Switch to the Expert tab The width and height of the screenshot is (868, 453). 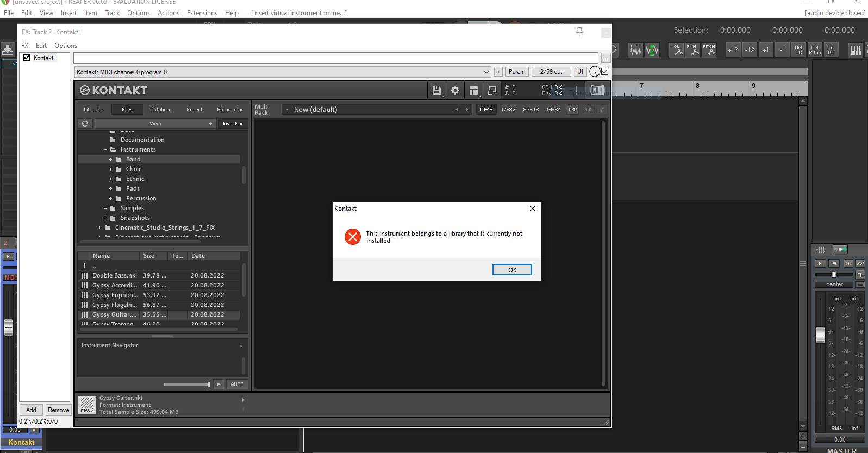coord(194,110)
